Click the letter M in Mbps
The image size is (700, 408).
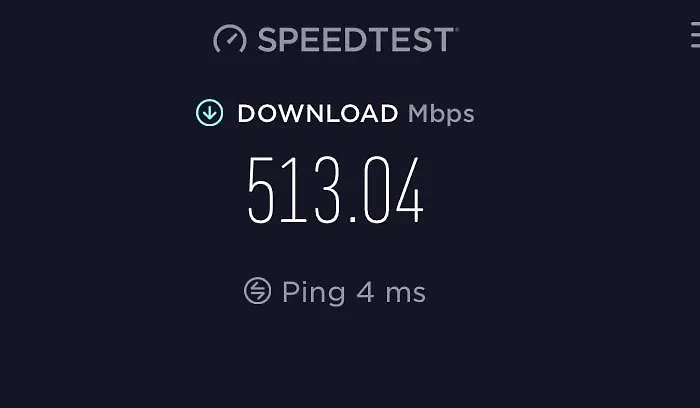417,113
